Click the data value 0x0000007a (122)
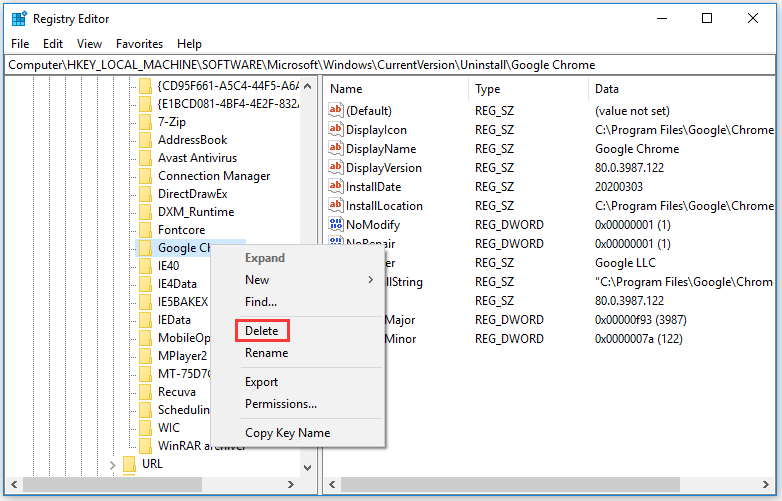The image size is (782, 501). point(638,338)
